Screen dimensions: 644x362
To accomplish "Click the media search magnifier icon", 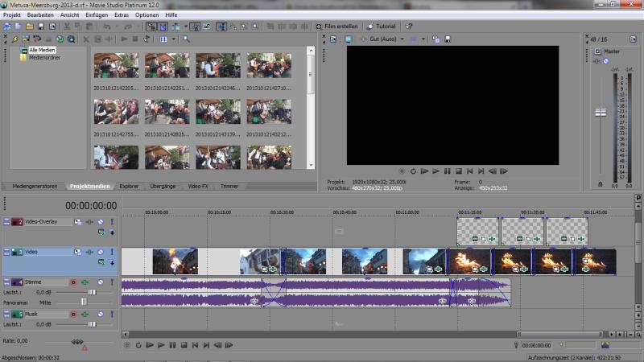I will (x=187, y=39).
